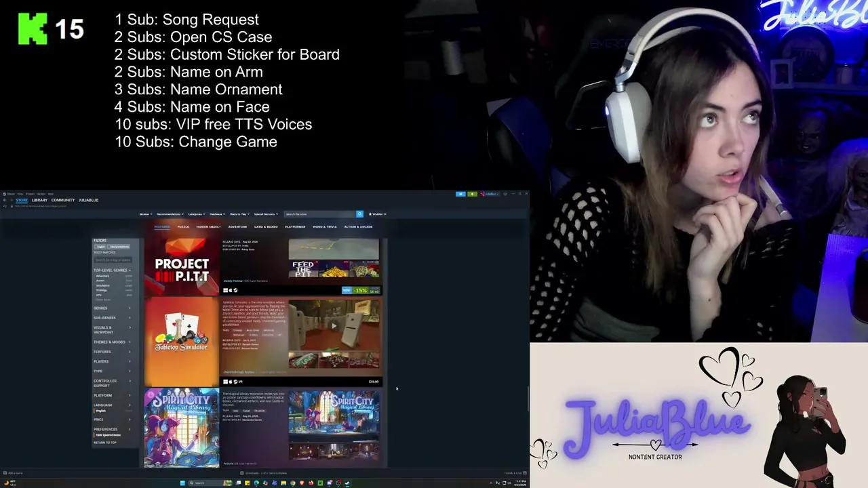Open the Browse store dropdown

146,214
